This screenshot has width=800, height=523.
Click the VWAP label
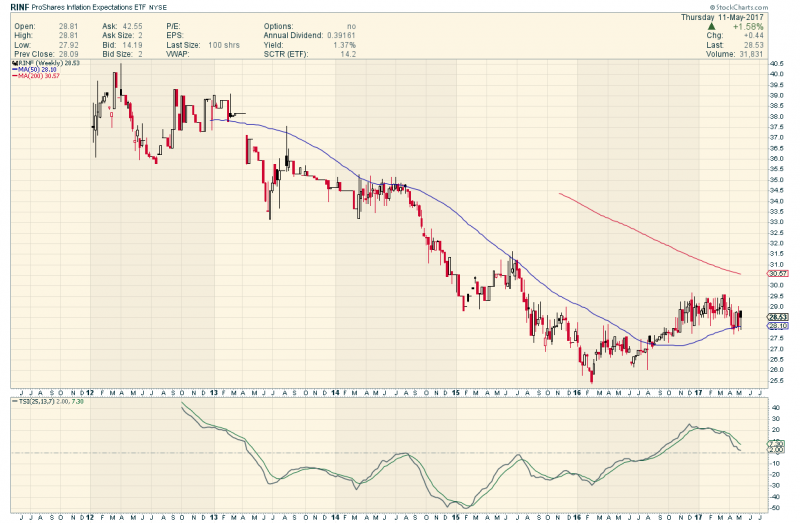pyautogui.click(x=178, y=54)
